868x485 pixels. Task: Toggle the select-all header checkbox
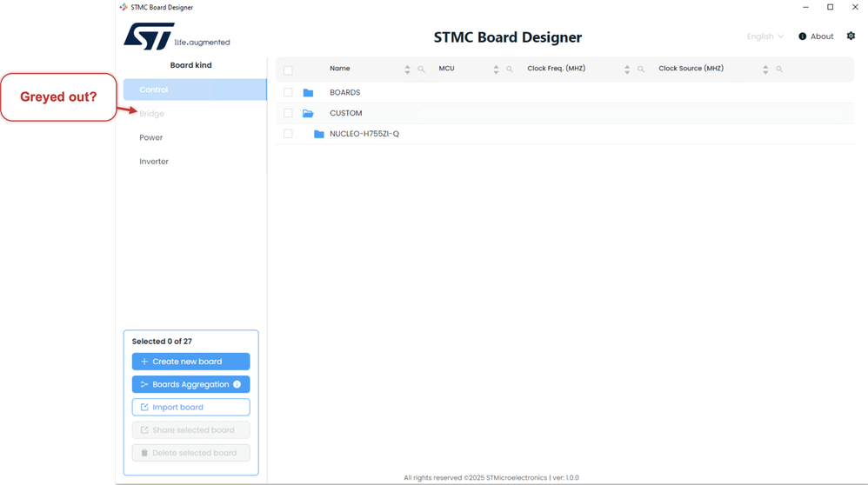288,70
